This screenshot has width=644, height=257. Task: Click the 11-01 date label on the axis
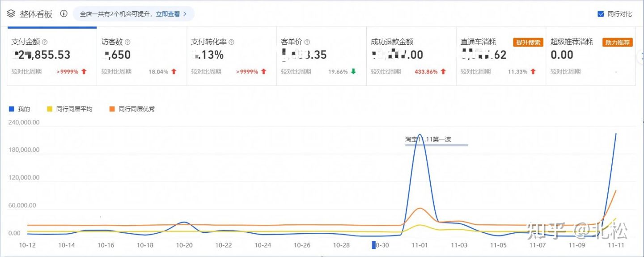coord(419,245)
